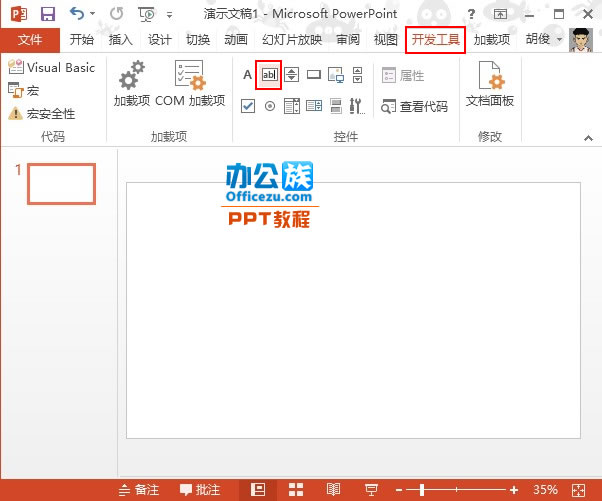Switch to the 动画 tab
The height and width of the screenshot is (501, 602).
[x=236, y=40]
